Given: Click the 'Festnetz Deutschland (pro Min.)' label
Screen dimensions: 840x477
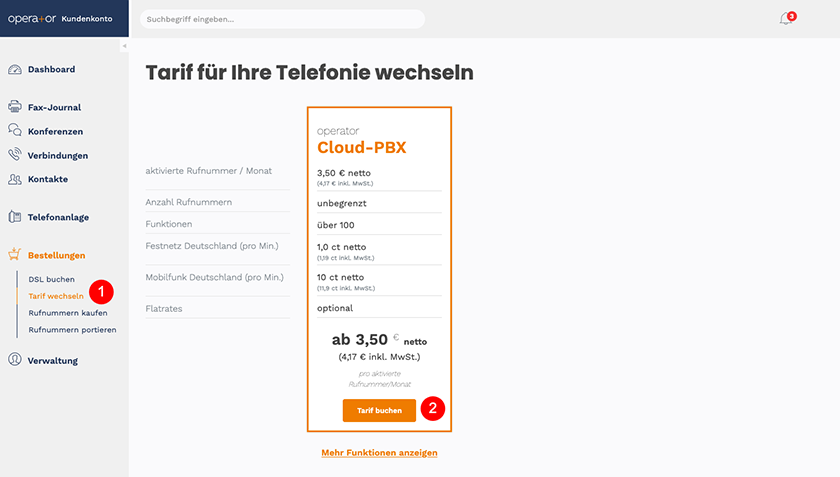Looking at the screenshot, I should click(212, 246).
